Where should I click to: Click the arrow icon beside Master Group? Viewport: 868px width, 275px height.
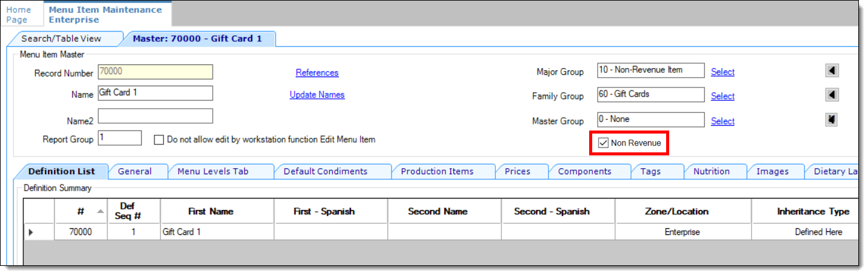[832, 120]
